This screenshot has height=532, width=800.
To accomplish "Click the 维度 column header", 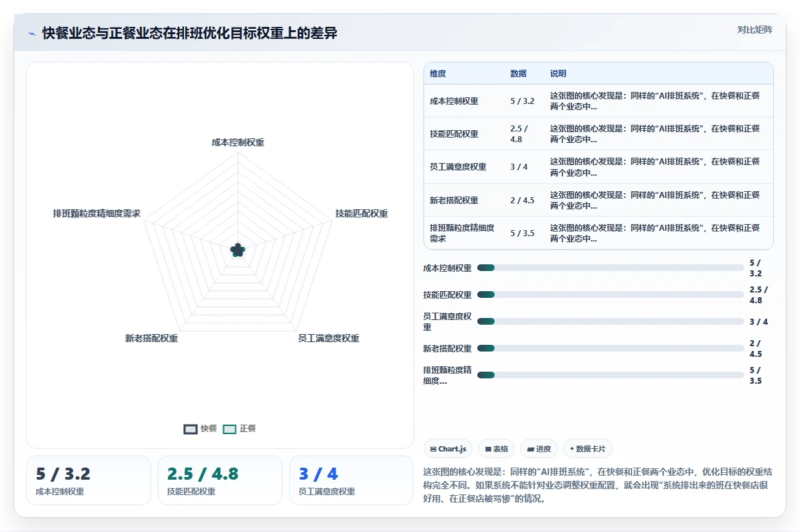I will pyautogui.click(x=438, y=73).
